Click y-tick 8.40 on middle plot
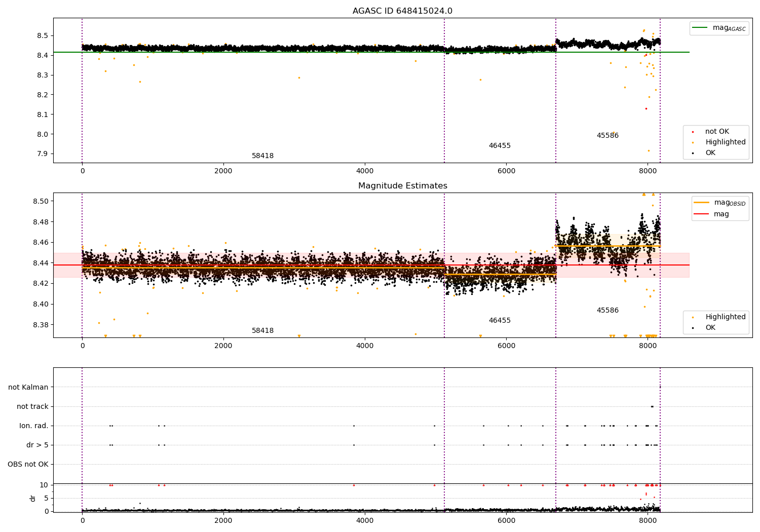The image size is (760, 532). point(41,305)
